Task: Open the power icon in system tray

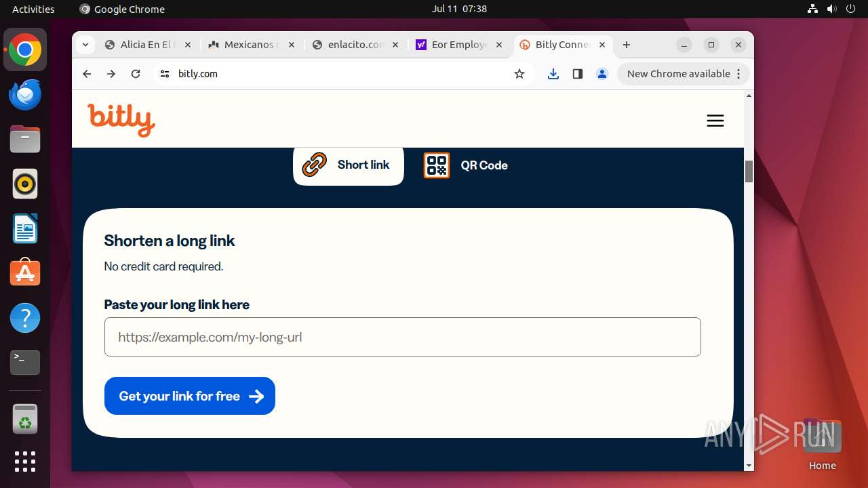Action: (850, 9)
